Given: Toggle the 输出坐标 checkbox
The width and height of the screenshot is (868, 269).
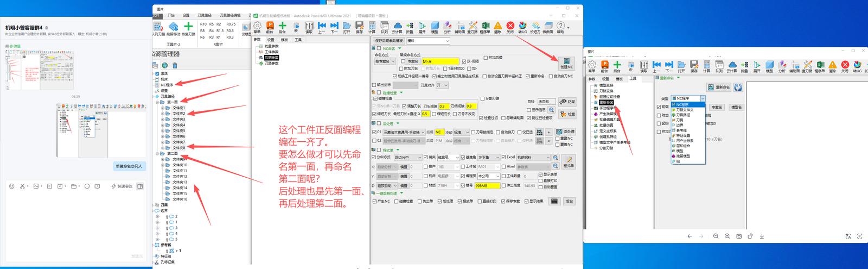Looking at the screenshot, I should pyautogui.click(x=374, y=85).
